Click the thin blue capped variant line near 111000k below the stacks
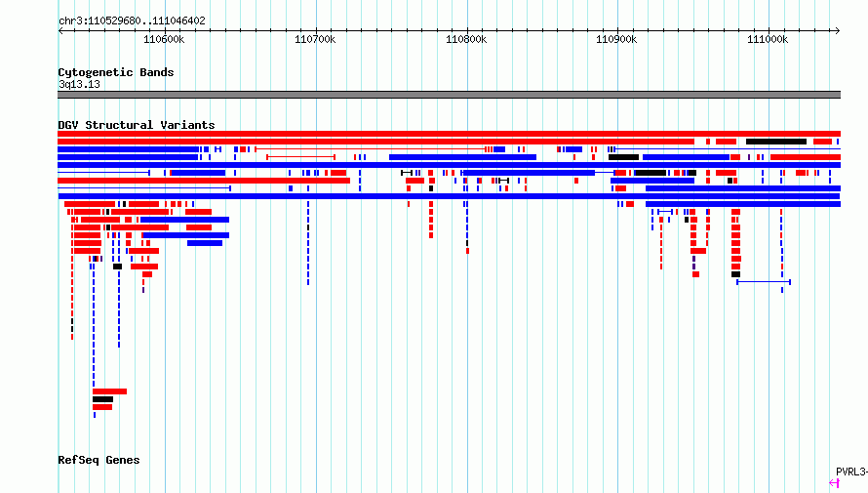The width and height of the screenshot is (868, 493). click(764, 282)
